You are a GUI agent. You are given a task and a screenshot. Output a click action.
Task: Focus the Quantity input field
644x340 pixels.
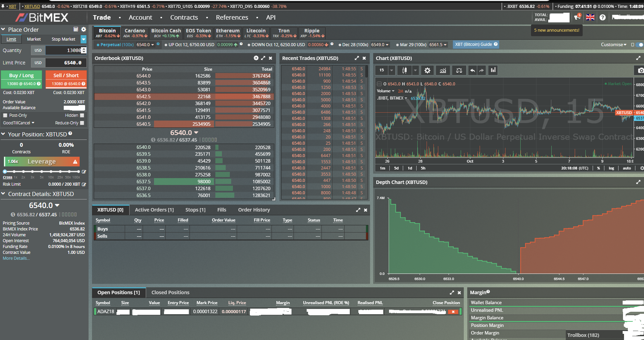coord(64,50)
